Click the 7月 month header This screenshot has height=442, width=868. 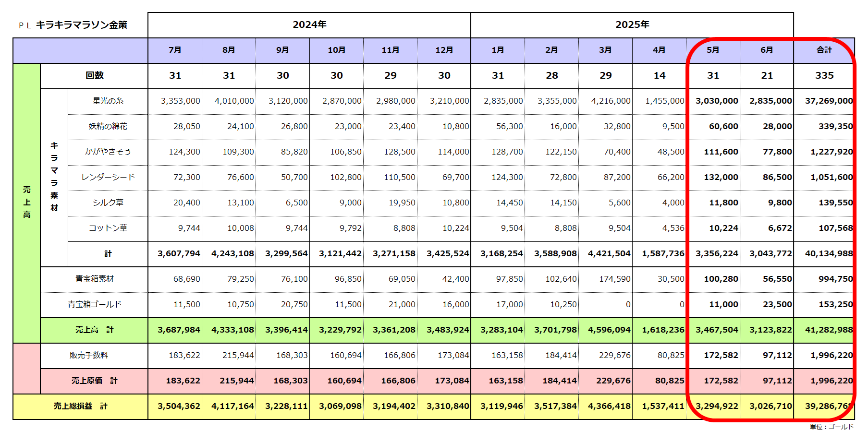click(175, 50)
